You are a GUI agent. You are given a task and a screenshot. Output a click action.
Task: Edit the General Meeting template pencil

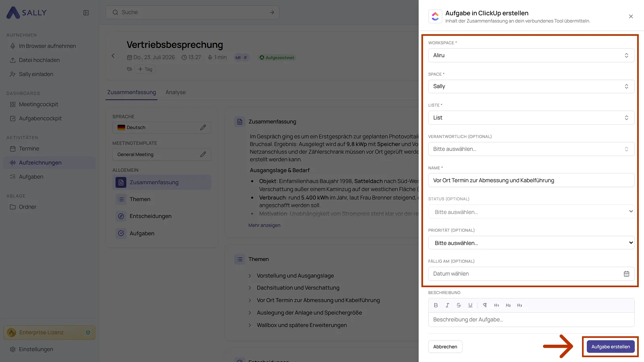click(203, 154)
